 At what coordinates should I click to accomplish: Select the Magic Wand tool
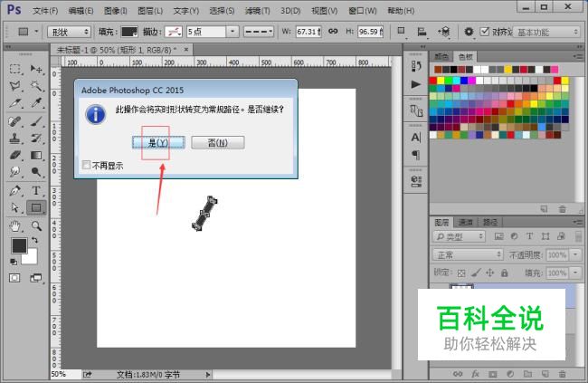tap(36, 86)
